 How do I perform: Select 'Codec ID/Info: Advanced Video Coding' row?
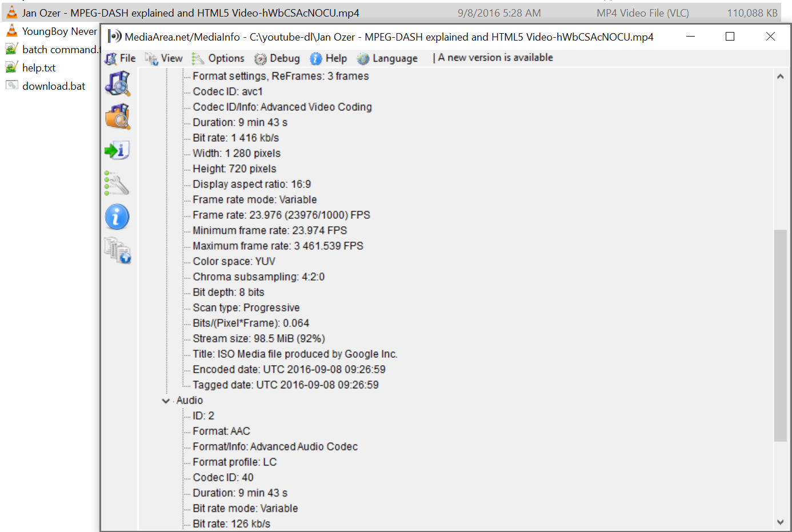pyautogui.click(x=282, y=107)
